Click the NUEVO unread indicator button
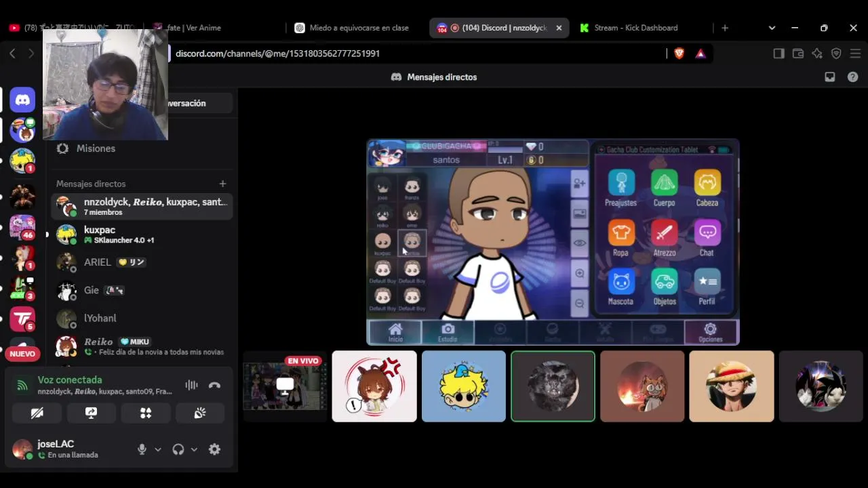This screenshot has width=868, height=488. (22, 354)
